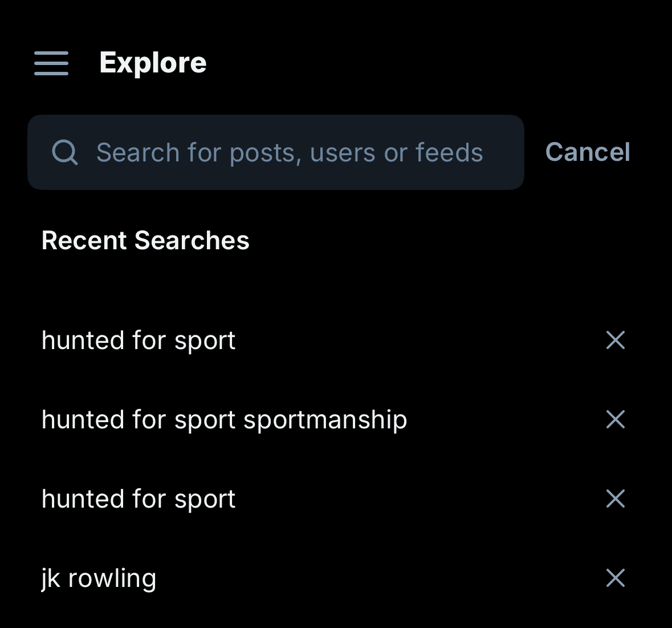Open the hamburger navigation menu
The height and width of the screenshot is (628, 672).
(51, 63)
